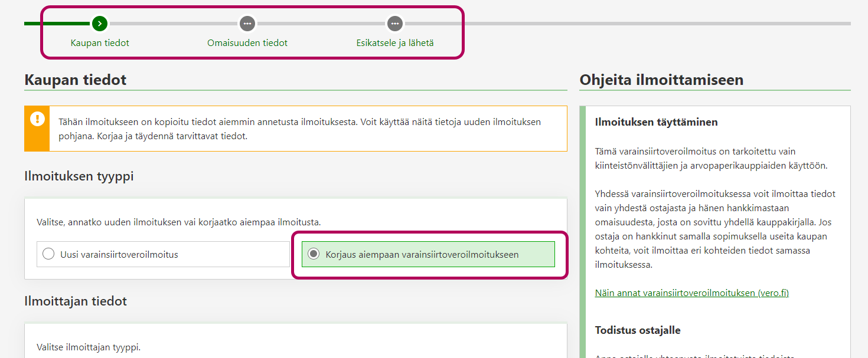Go to the Kaupan tiedot step label
The width and height of the screenshot is (868, 358).
click(x=100, y=43)
